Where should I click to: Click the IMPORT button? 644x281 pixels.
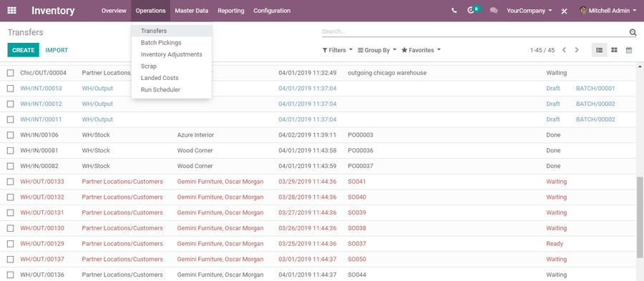(57, 50)
